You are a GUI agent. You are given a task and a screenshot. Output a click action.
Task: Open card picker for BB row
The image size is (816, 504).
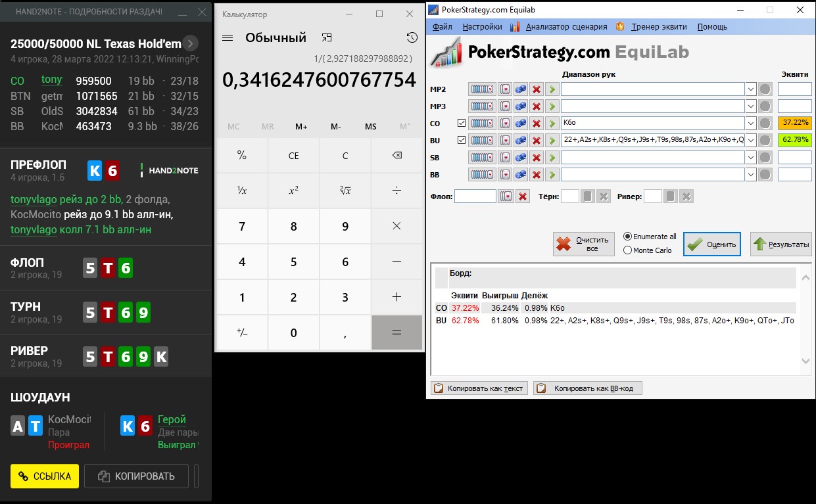tap(504, 174)
